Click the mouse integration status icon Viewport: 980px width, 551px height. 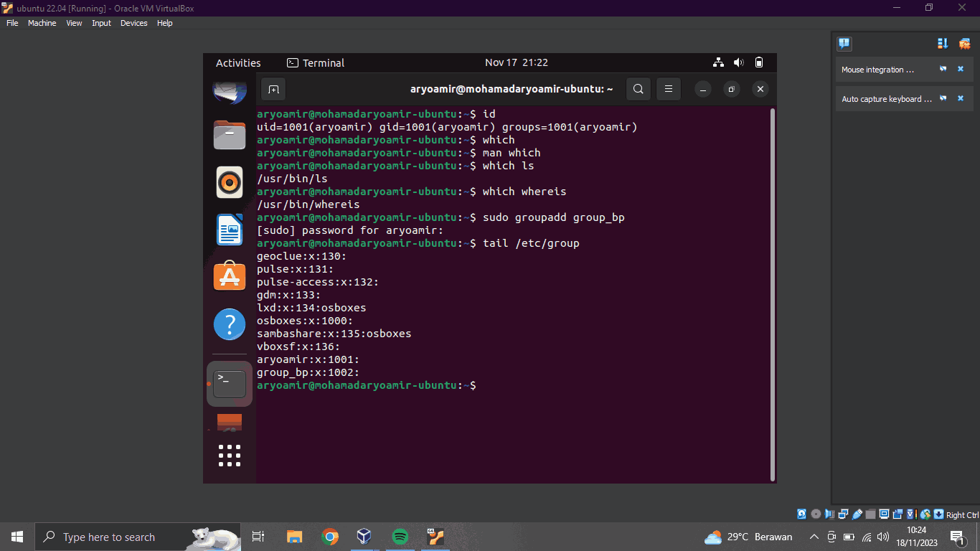(925, 514)
